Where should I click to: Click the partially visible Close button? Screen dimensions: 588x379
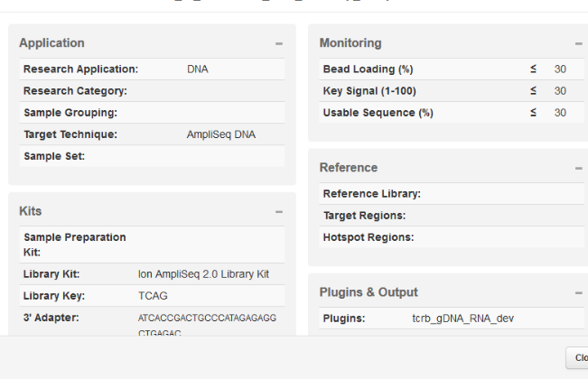[x=579, y=357]
